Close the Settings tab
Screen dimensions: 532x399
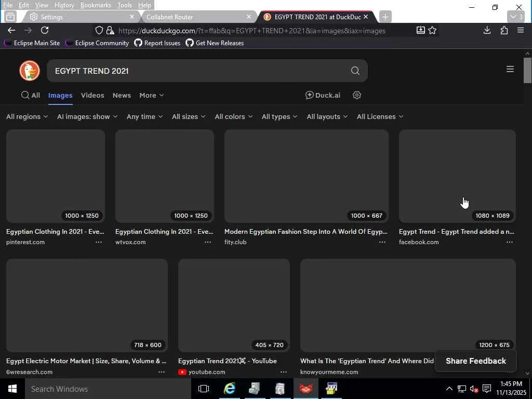point(131,17)
